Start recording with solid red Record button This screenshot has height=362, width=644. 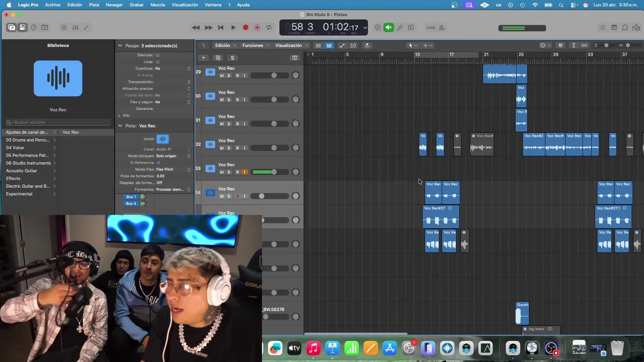(x=246, y=28)
